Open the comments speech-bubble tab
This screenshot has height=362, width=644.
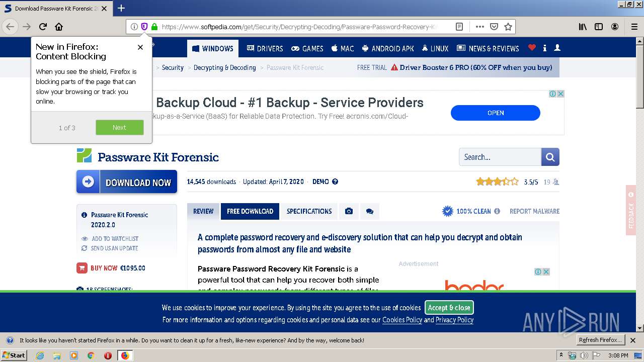(370, 211)
